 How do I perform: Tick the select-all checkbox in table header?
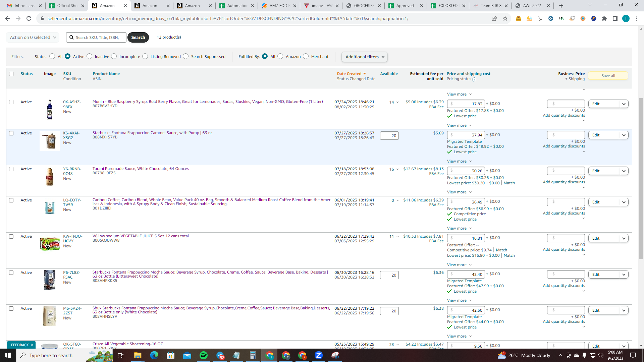click(11, 74)
